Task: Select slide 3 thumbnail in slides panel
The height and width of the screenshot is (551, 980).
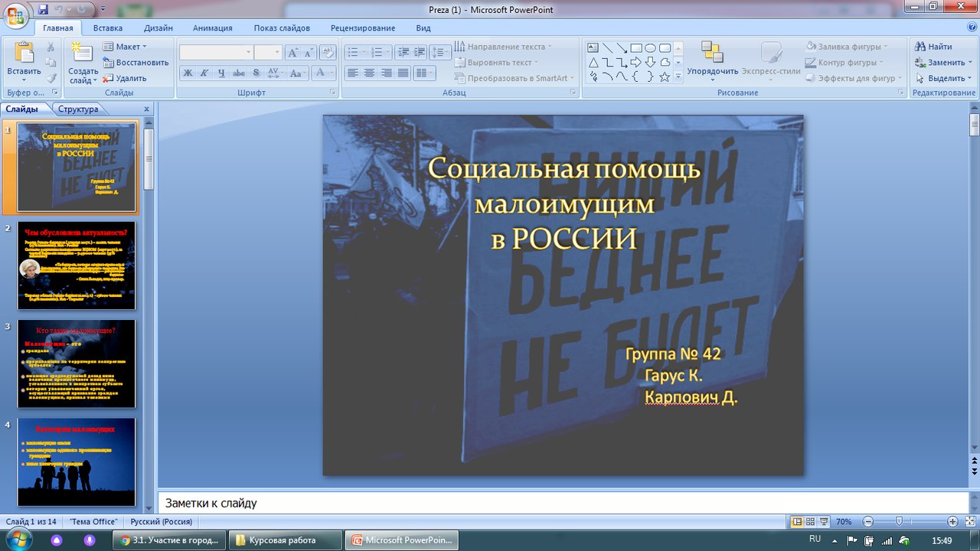Action: pos(76,364)
